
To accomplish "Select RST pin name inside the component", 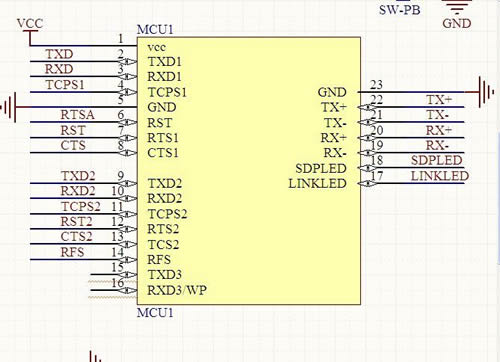I will point(160,123).
